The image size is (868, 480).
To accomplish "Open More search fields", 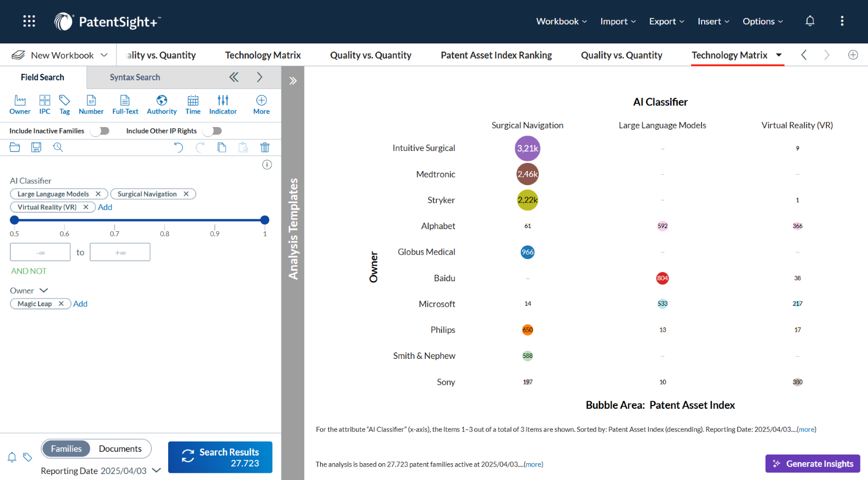I will [261, 105].
